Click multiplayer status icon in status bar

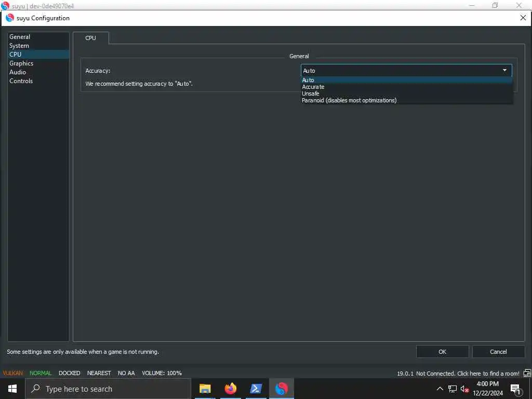pos(527,373)
